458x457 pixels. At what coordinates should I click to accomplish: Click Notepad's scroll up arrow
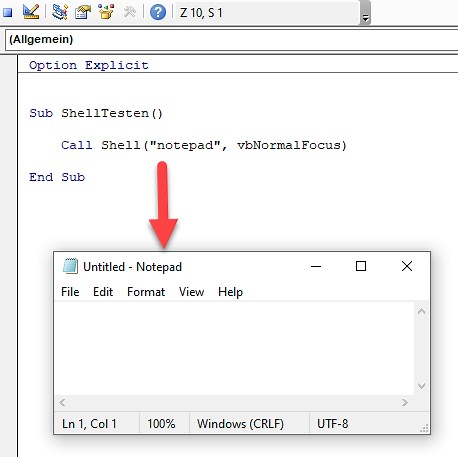coord(421,311)
